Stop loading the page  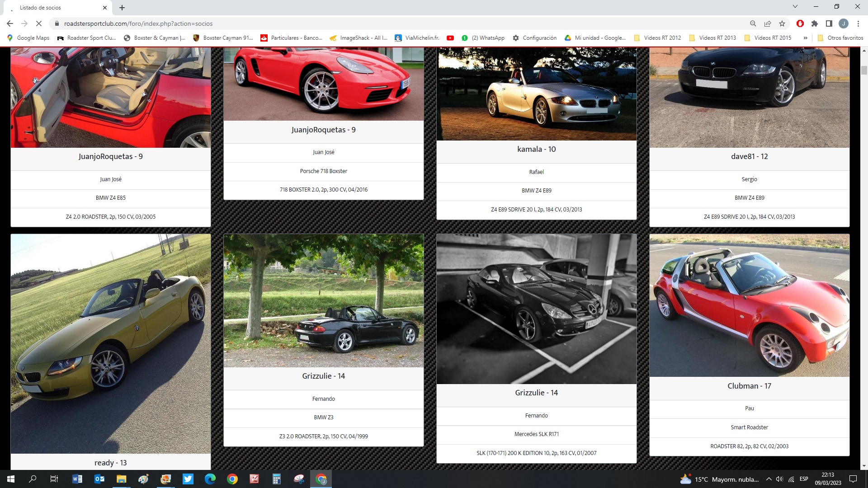click(39, 23)
